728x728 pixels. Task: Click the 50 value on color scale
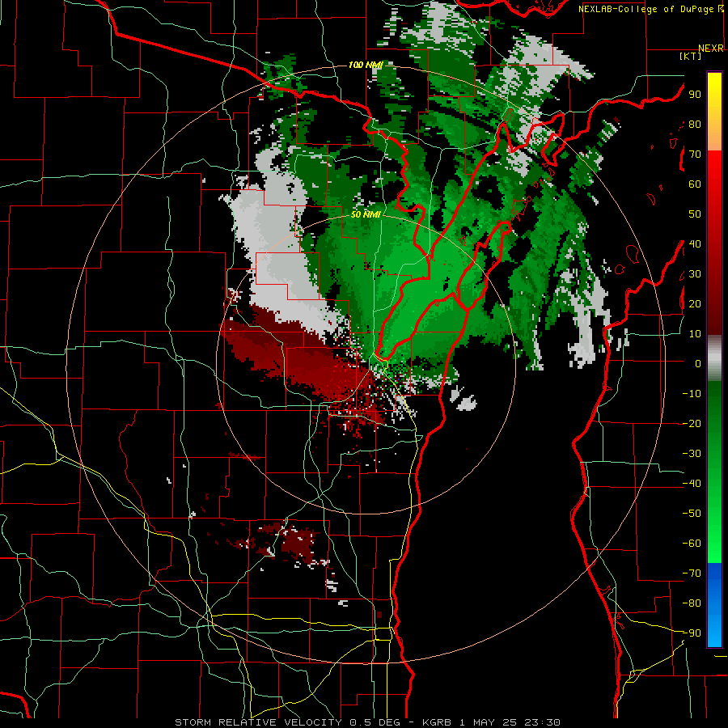coord(695,214)
